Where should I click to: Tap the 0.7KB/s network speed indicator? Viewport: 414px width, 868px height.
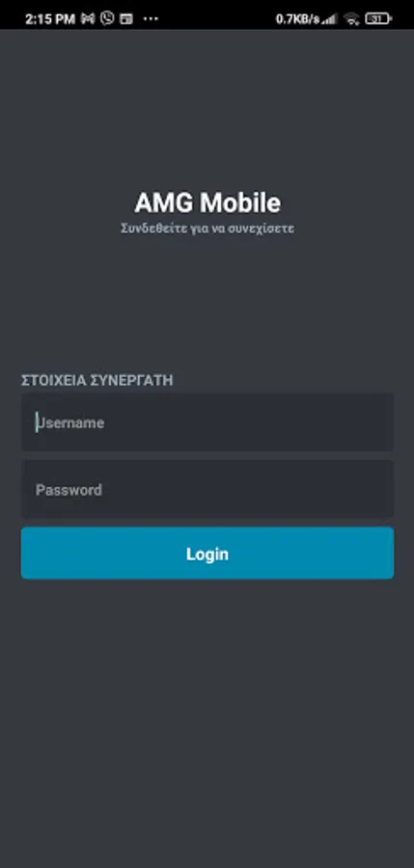pos(298,19)
